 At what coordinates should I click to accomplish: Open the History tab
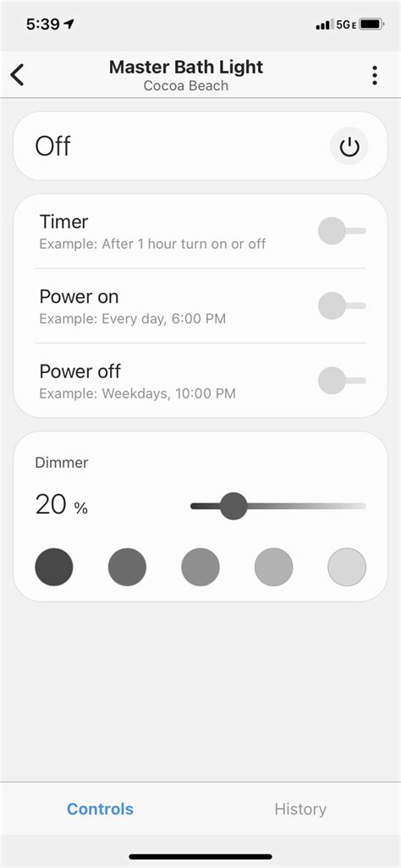click(300, 809)
